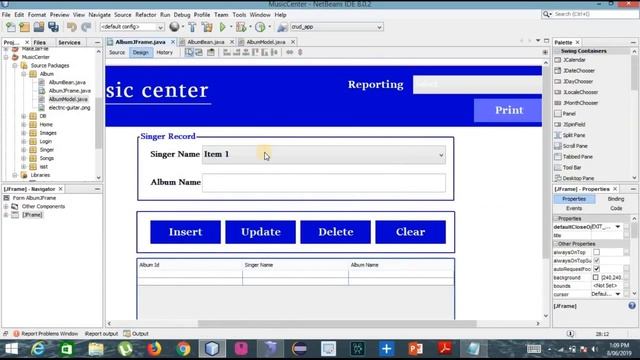Click the globe browser icon in toolbar
Viewport: 640px width, 360px height.
[x=174, y=27]
